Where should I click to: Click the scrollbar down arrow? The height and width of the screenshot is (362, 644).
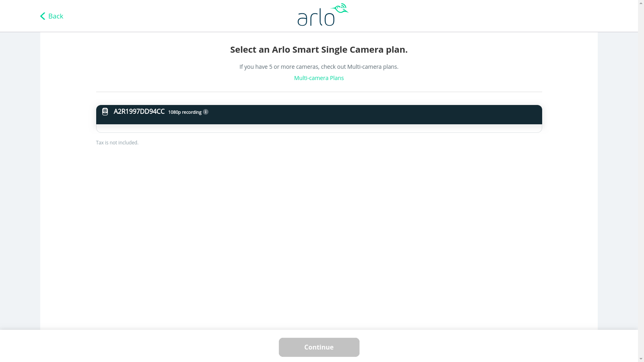[x=641, y=359]
